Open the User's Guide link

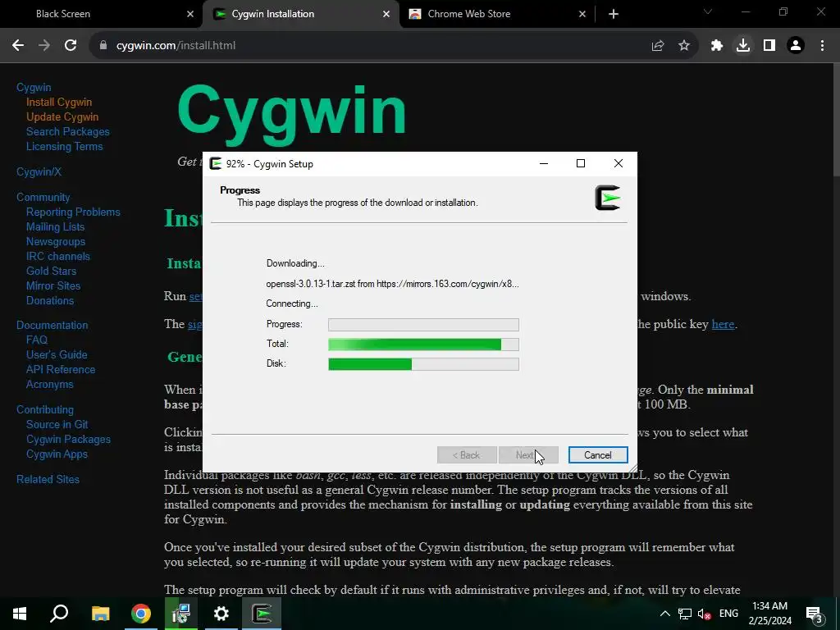coord(57,354)
